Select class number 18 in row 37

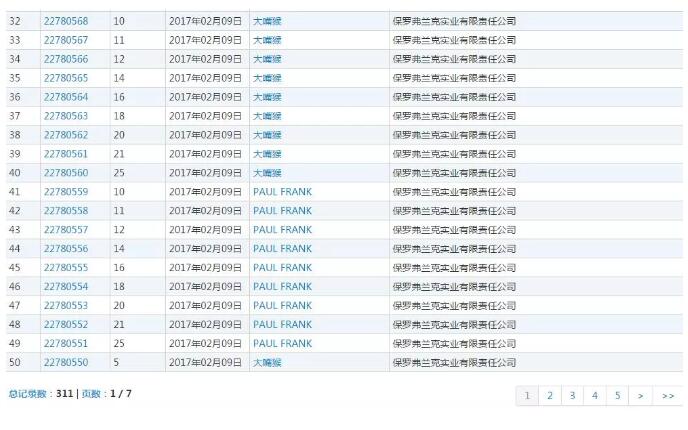pyautogui.click(x=119, y=116)
